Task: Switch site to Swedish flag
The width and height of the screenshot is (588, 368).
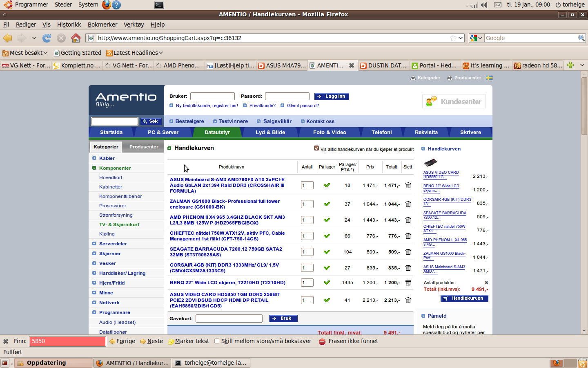Action: tap(489, 78)
